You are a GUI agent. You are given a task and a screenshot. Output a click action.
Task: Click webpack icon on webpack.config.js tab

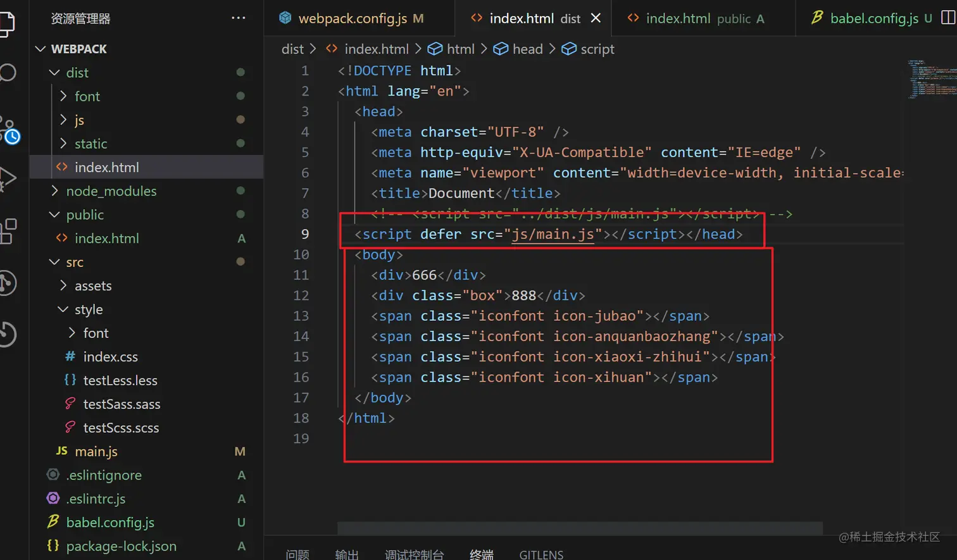pyautogui.click(x=285, y=18)
